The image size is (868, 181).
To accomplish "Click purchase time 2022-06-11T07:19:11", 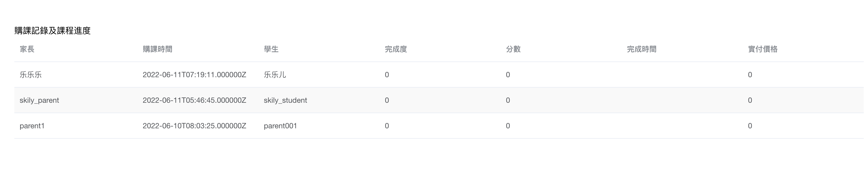I will (x=194, y=75).
